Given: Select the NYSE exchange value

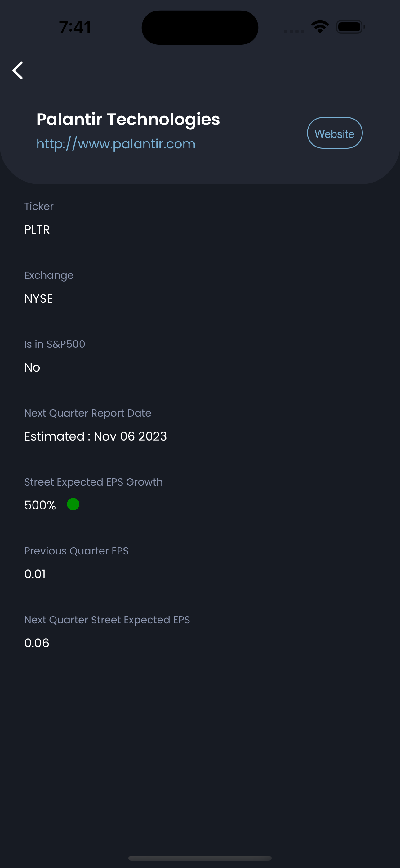Looking at the screenshot, I should coord(38,299).
